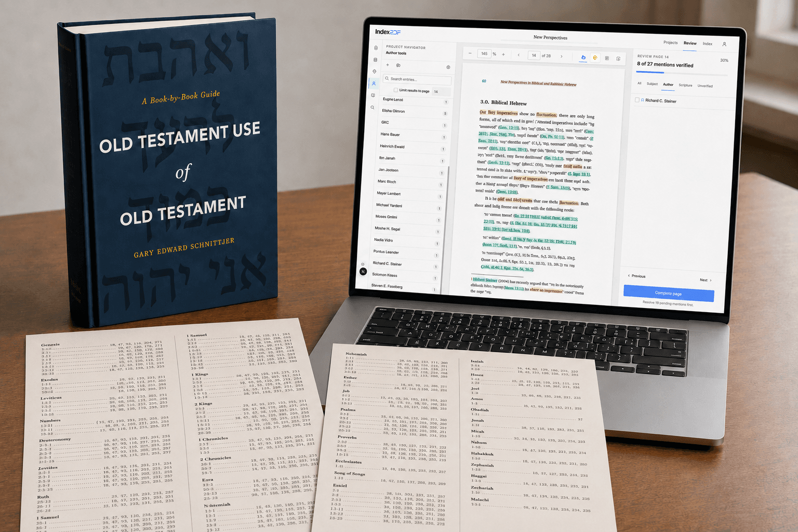Select the orange highlight tool icon
The height and width of the screenshot is (532, 798).
pos(595,58)
